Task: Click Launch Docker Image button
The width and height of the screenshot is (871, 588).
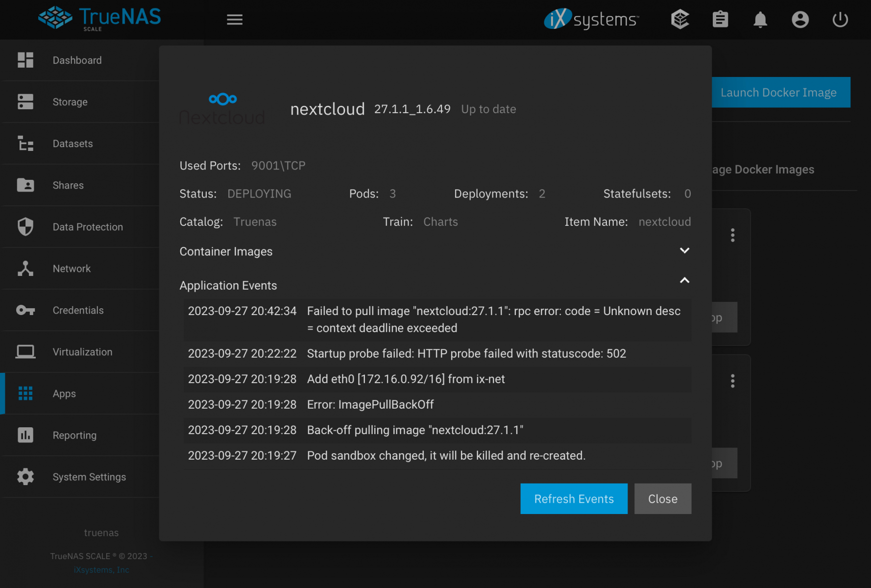Action: point(781,92)
